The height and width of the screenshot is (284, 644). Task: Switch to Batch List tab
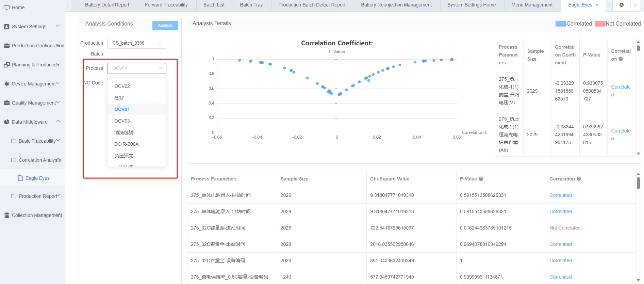tap(214, 5)
